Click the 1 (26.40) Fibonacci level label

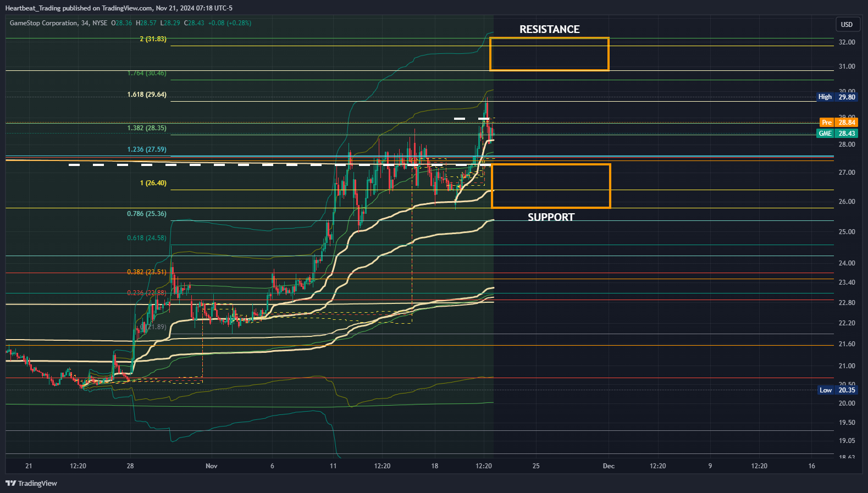point(153,183)
